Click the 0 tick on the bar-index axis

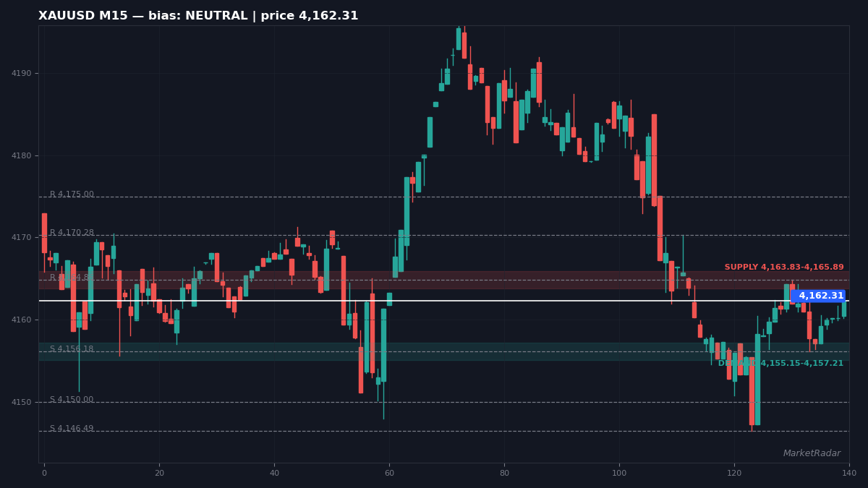click(x=44, y=474)
